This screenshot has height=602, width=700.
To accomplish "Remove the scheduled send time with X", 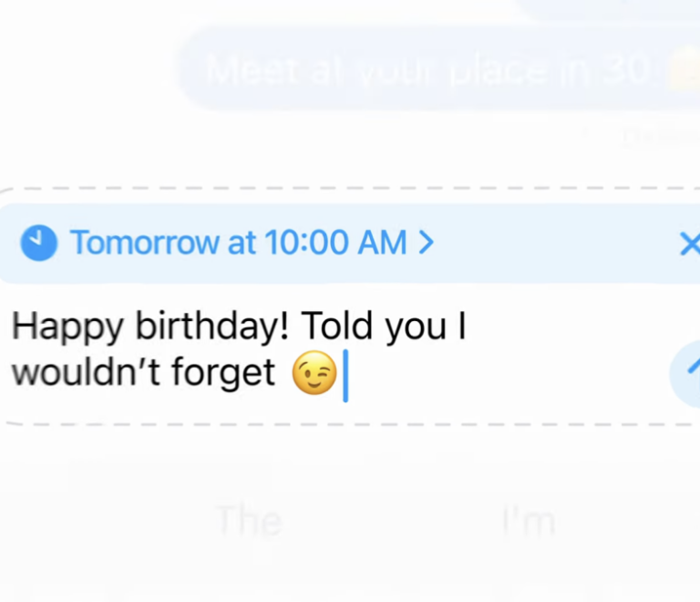I will coord(690,244).
